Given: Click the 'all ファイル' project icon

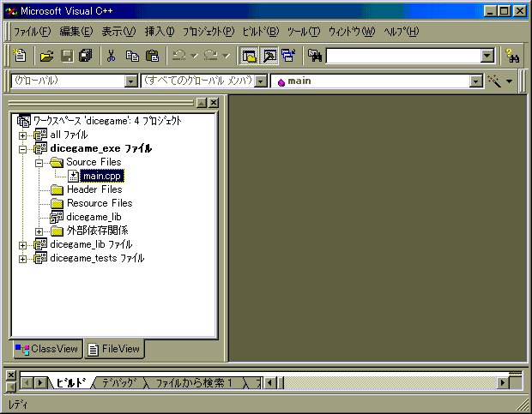Looking at the screenshot, I should coord(40,135).
